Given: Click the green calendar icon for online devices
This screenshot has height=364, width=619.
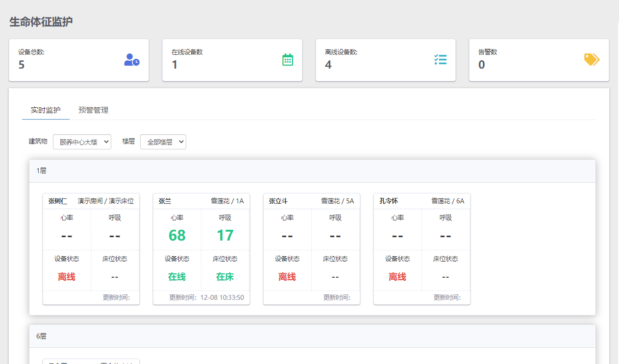Looking at the screenshot, I should point(288,60).
